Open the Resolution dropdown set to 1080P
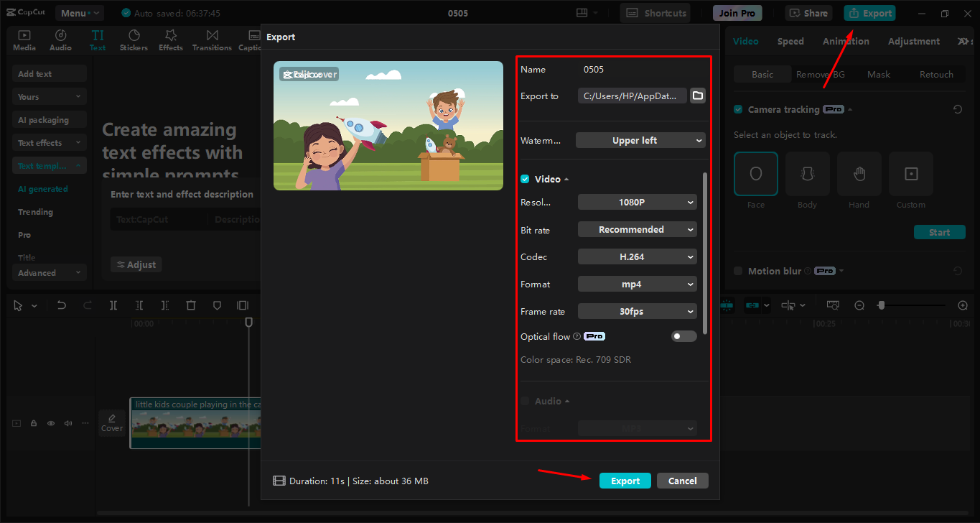The height and width of the screenshot is (523, 980). click(637, 202)
